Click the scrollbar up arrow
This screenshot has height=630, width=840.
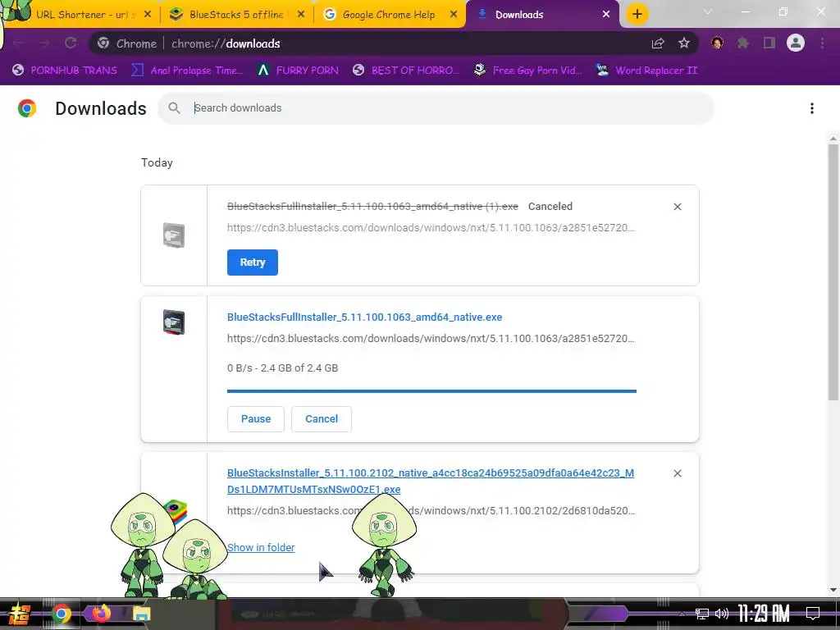[x=833, y=139]
